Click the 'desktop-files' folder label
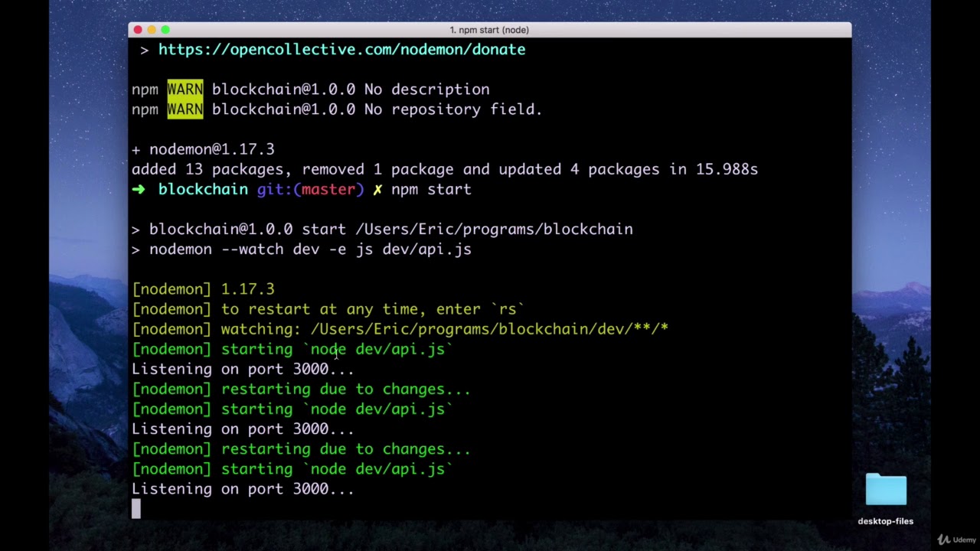Image resolution: width=980 pixels, height=551 pixels. coord(886,521)
